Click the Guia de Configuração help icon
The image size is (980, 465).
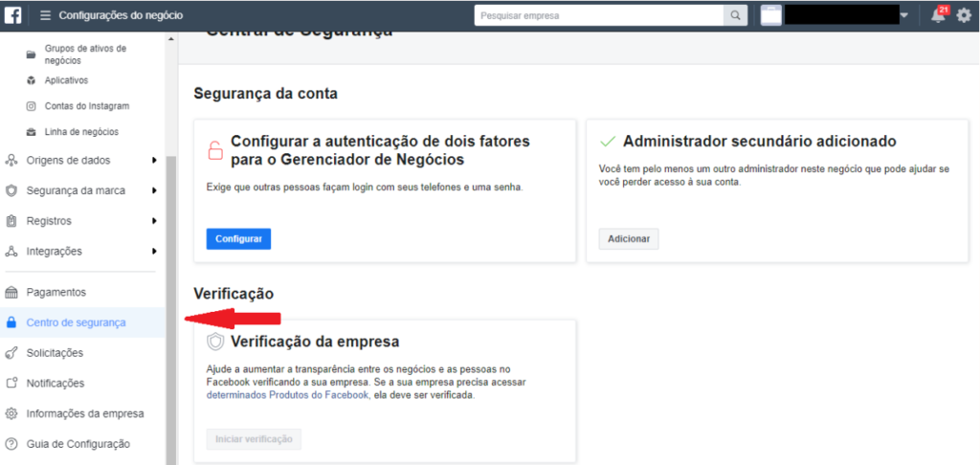tap(11, 444)
